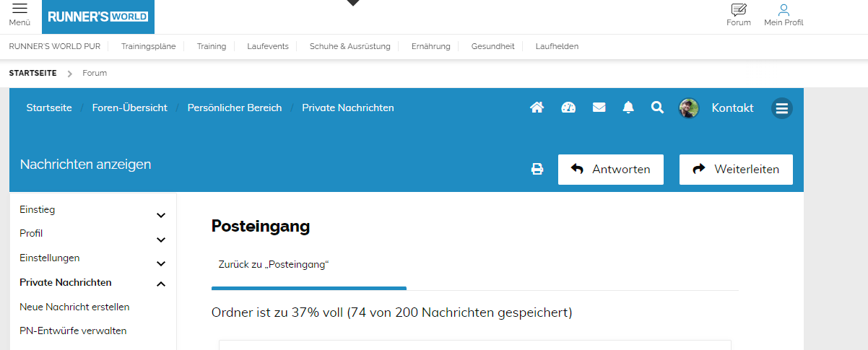Click the printer icon
The height and width of the screenshot is (350, 868).
tap(537, 170)
